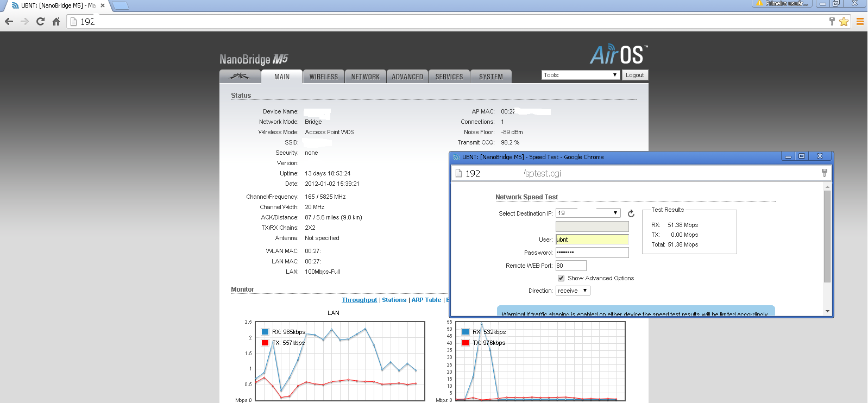Image resolution: width=868 pixels, height=403 pixels.
Task: Open the Throughput monitor link
Action: click(x=360, y=300)
